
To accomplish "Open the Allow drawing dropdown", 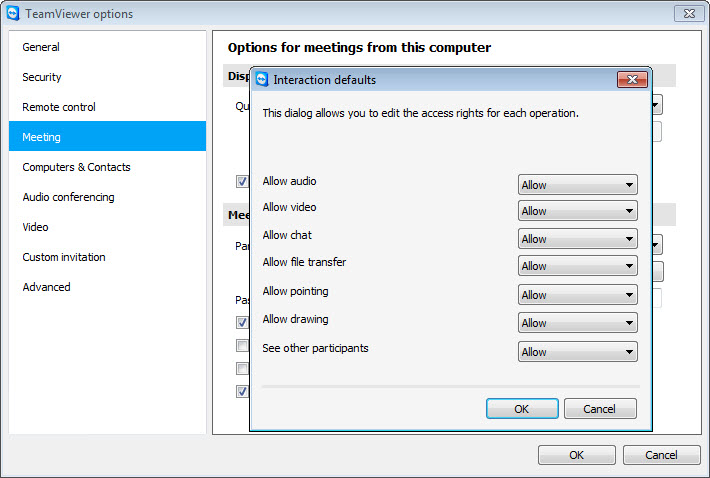I will (x=578, y=323).
